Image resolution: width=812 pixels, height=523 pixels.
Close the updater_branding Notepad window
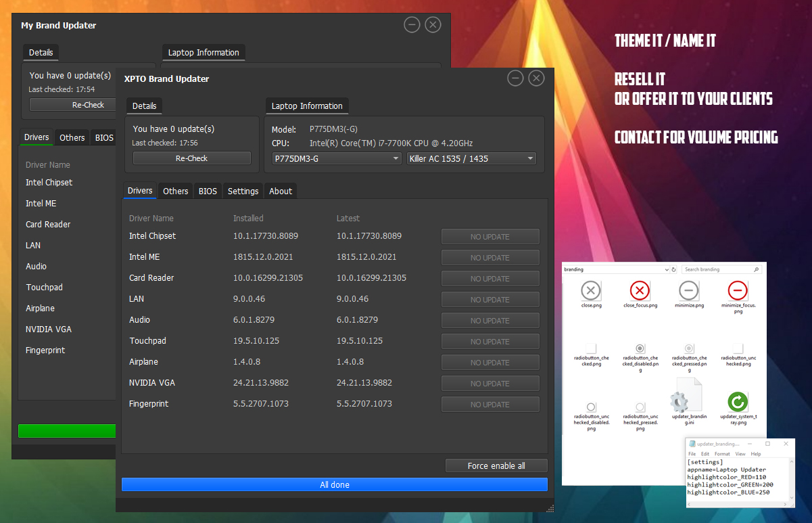tap(784, 444)
